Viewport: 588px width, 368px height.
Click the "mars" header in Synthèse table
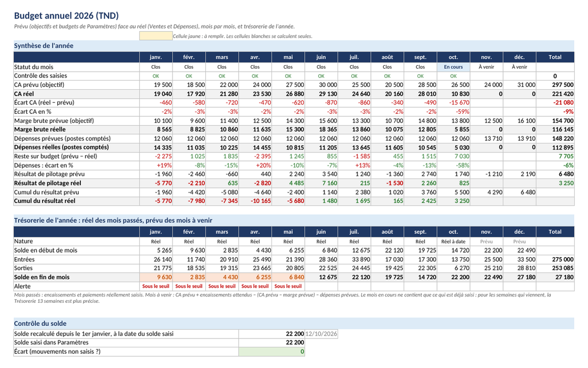click(222, 57)
